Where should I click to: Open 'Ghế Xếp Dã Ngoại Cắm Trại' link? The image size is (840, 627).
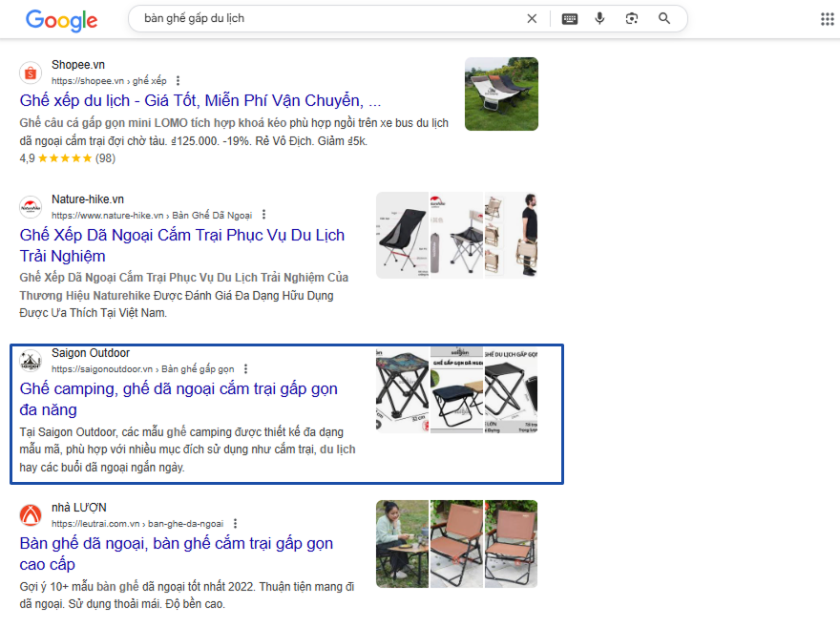click(x=182, y=245)
